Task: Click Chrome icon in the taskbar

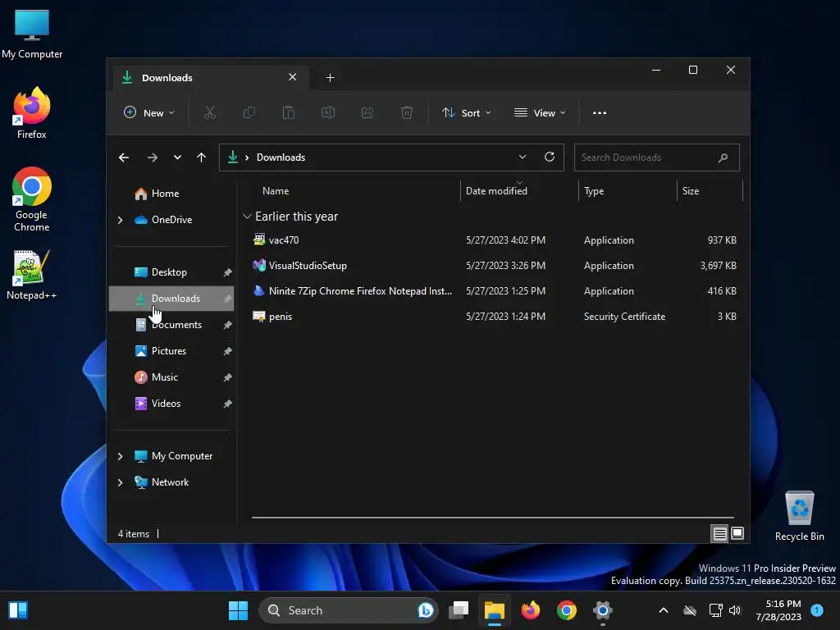Action: click(566, 610)
